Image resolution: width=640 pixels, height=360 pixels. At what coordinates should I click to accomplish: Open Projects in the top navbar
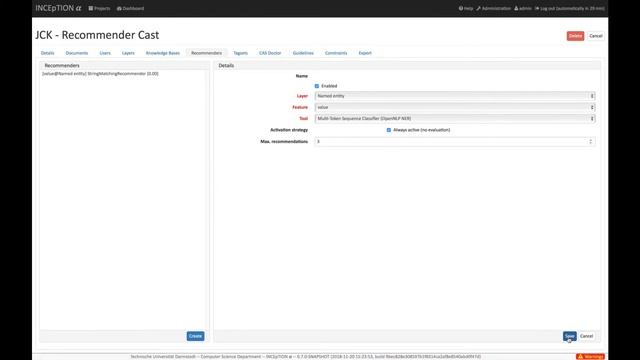point(99,8)
